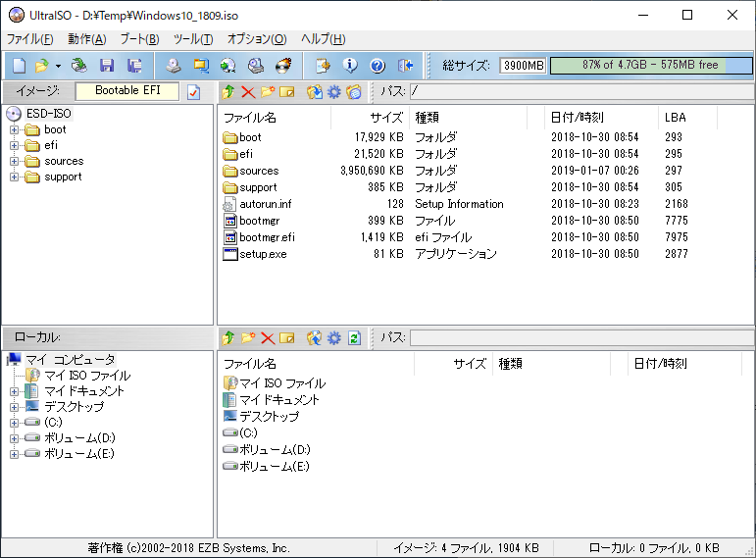
Task: Sort local list by 種類 column header
Action: point(551,364)
